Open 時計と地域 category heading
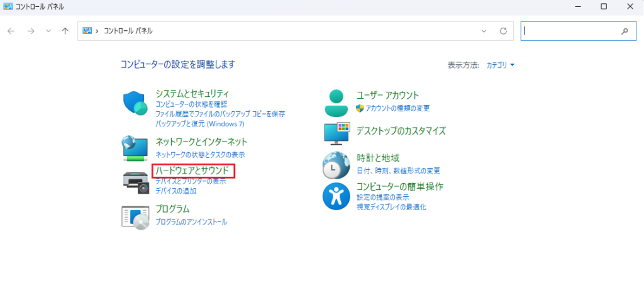The width and height of the screenshot is (644, 307). click(378, 158)
